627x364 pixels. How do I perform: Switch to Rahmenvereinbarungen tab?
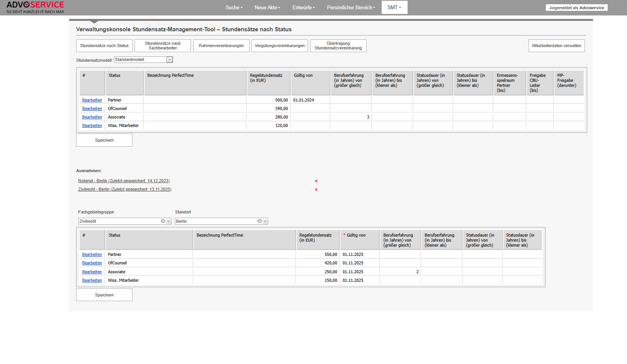tap(221, 46)
